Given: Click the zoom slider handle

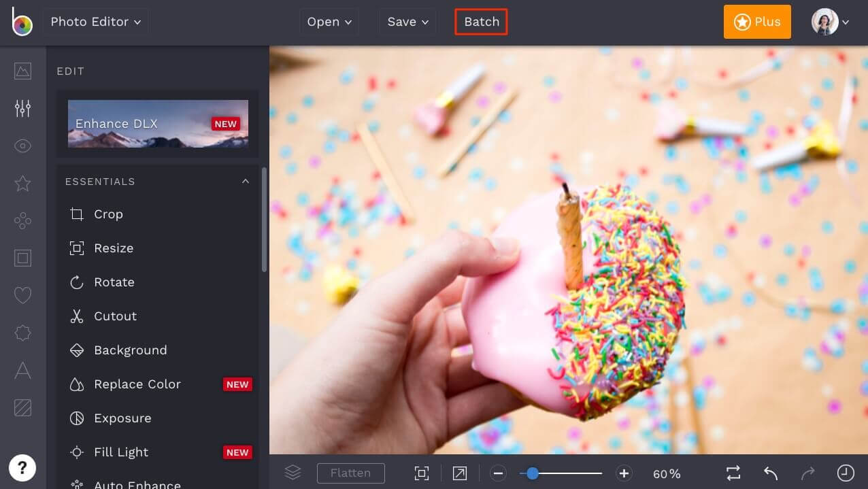Looking at the screenshot, I should [533, 473].
